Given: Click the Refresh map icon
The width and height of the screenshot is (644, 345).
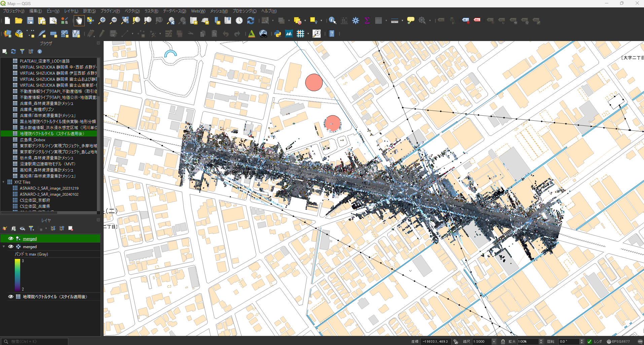Looking at the screenshot, I should coord(251,21).
